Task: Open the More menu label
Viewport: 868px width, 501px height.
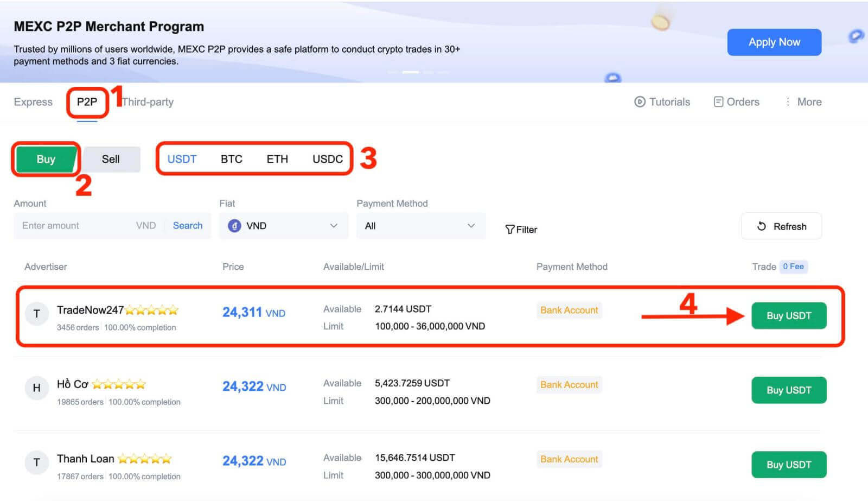Action: click(809, 102)
